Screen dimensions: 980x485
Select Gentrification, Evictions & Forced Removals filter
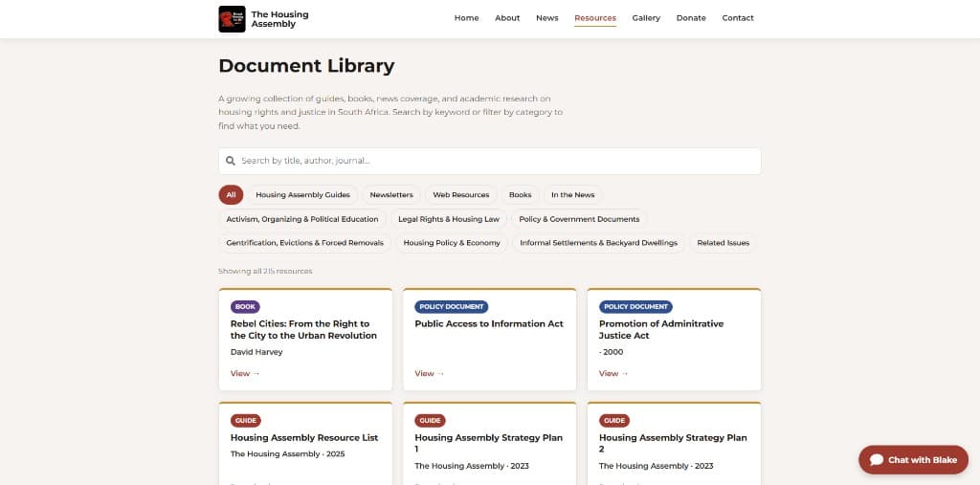[305, 243]
